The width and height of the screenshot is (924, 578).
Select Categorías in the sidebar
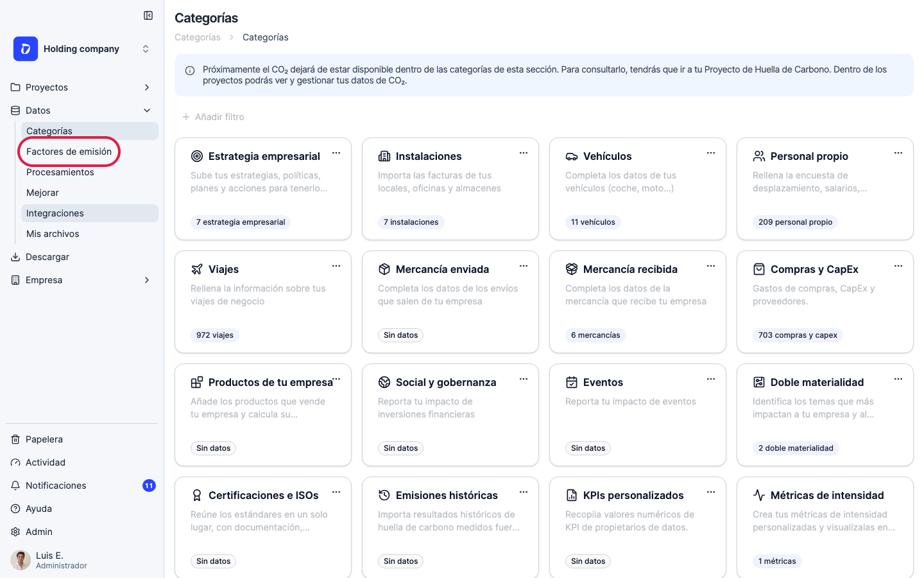click(90, 131)
